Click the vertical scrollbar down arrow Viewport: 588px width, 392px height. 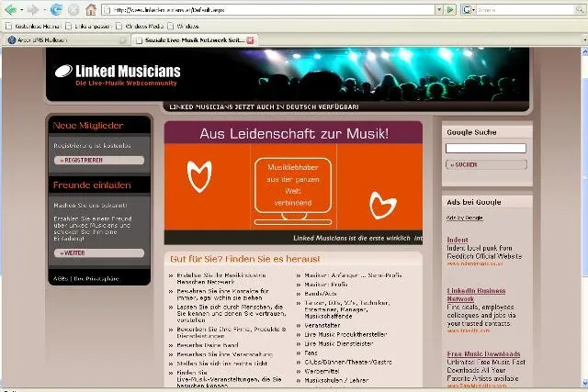click(x=584, y=383)
